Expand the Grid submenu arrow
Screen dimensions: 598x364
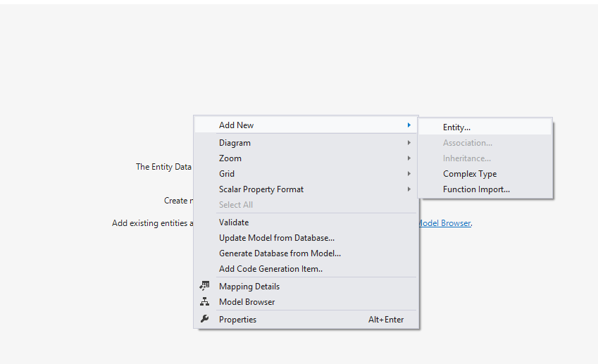tap(409, 174)
